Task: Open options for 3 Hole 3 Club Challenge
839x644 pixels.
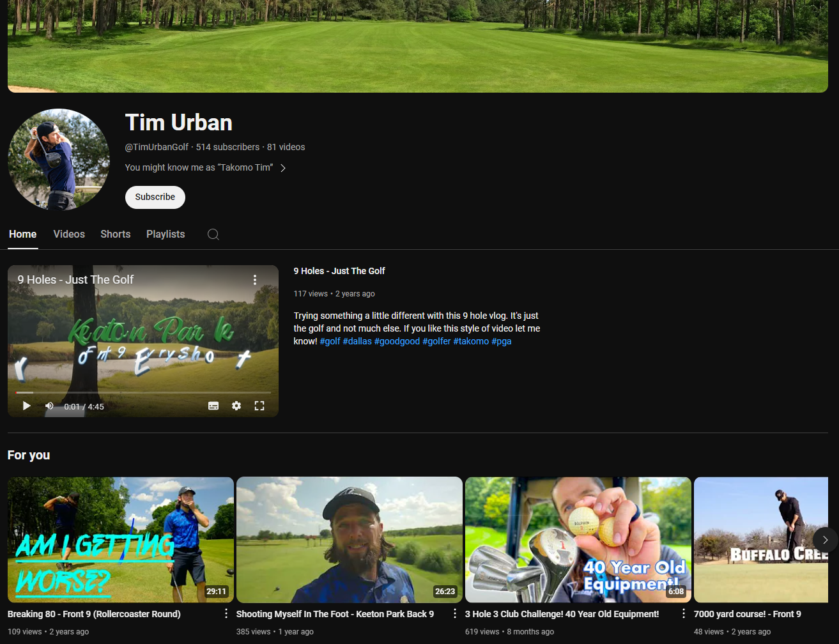Action: pyautogui.click(x=683, y=613)
